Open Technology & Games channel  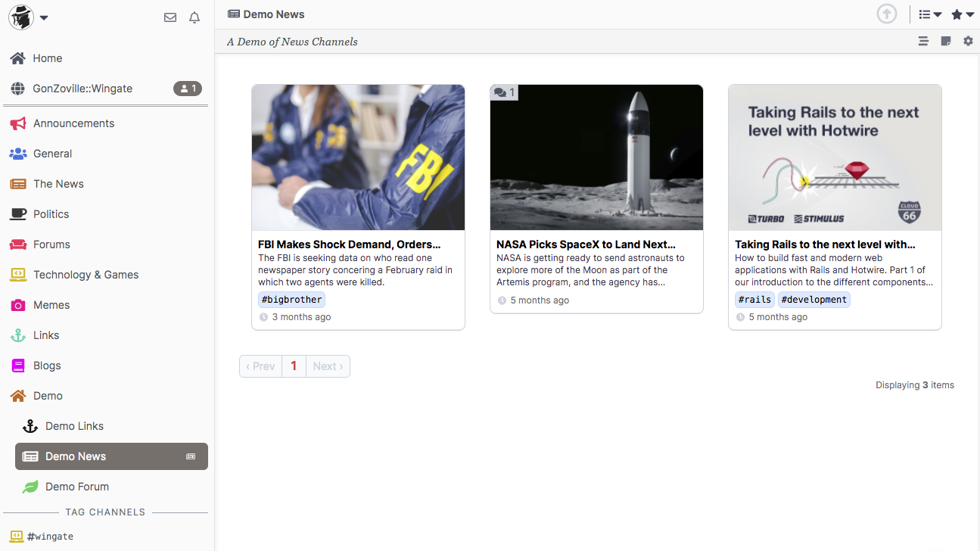(86, 275)
